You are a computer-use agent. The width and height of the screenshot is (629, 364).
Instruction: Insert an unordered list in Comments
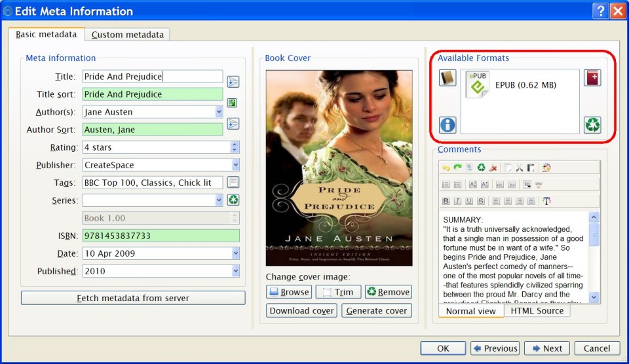pos(458,185)
